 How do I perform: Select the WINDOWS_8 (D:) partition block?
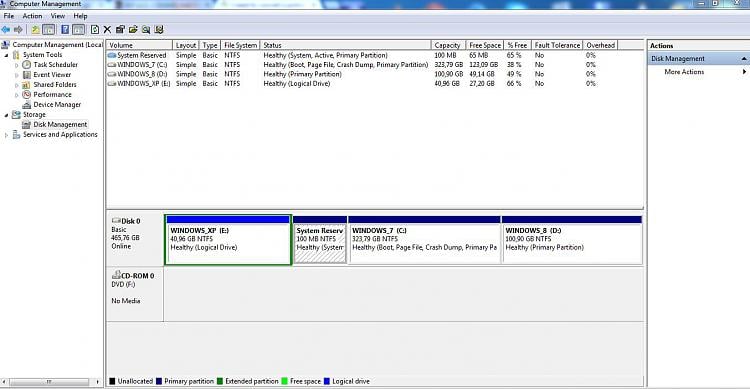[572, 239]
